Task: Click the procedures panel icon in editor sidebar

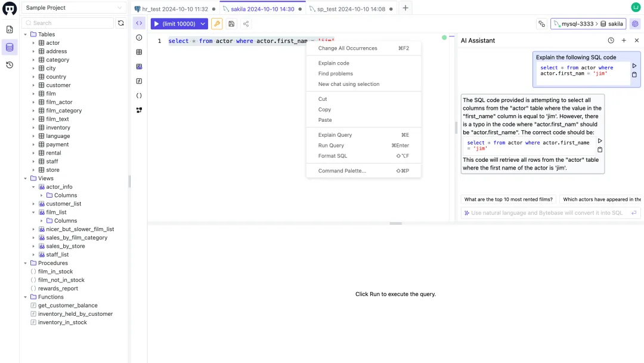Action: pos(139,95)
